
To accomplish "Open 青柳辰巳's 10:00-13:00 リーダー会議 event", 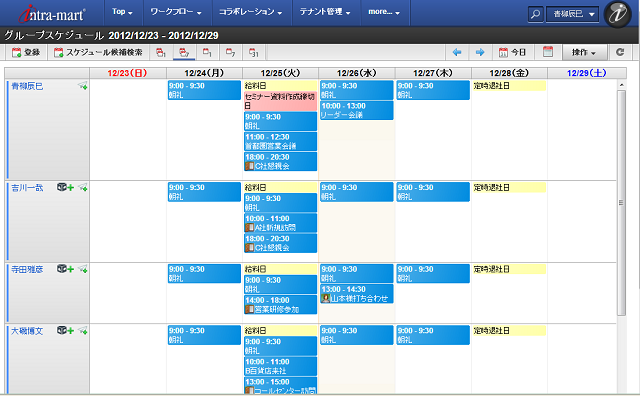I will (357, 110).
